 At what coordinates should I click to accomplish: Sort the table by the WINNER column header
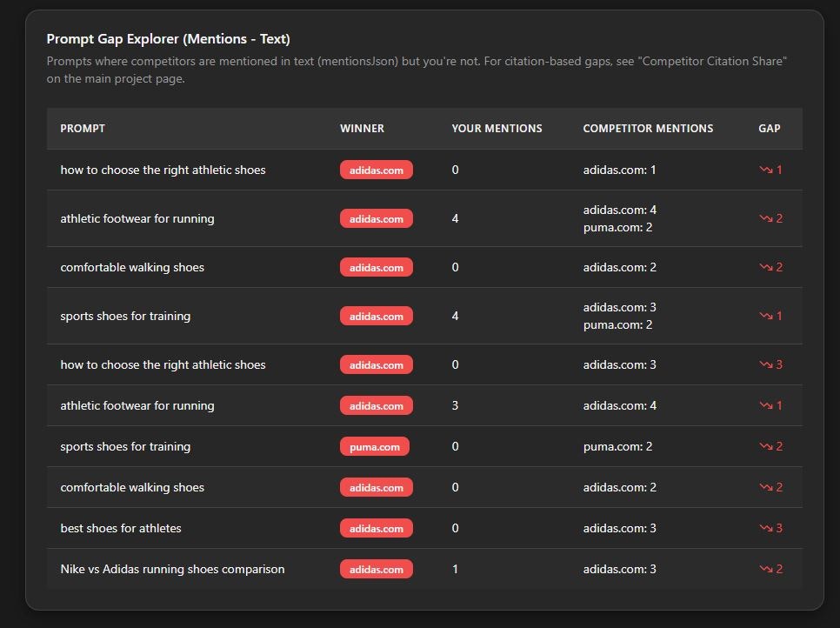coord(362,128)
